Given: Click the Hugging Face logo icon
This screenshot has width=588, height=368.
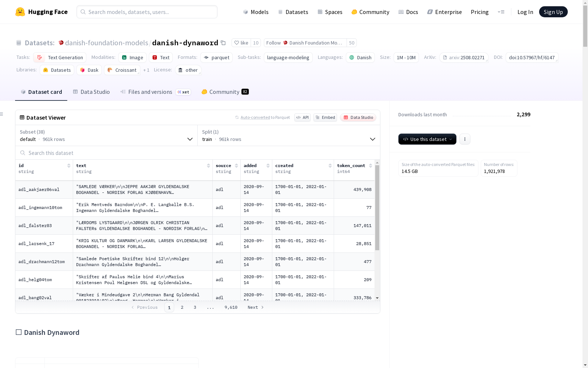Looking at the screenshot, I should 20,12.
